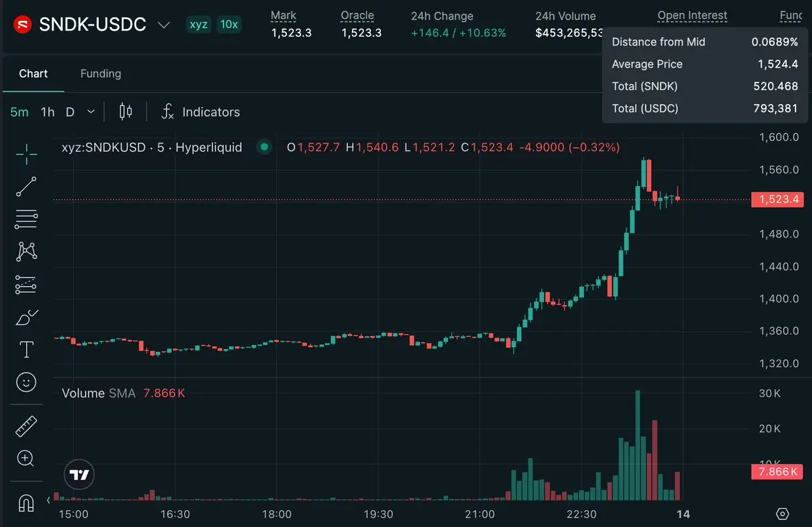The width and height of the screenshot is (812, 527).
Task: Open the candlestick chart type selector
Action: pos(125,112)
